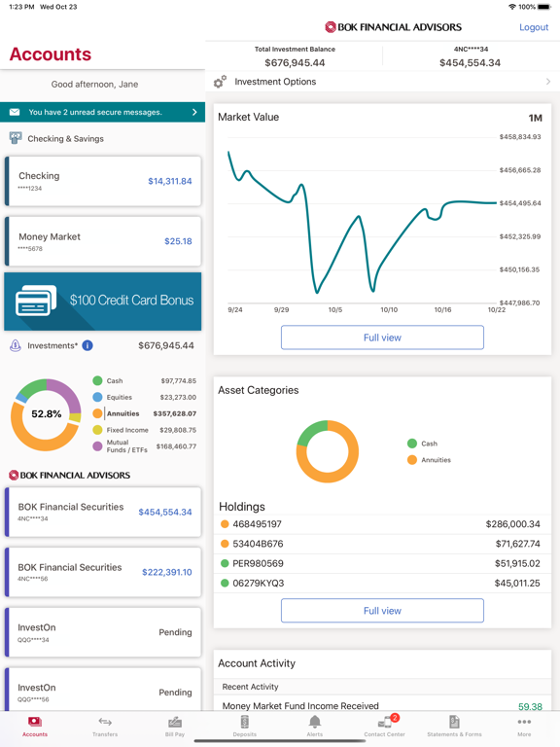Viewport: 560px width, 747px height.
Task: Tap the Investments info icon
Action: (x=87, y=345)
